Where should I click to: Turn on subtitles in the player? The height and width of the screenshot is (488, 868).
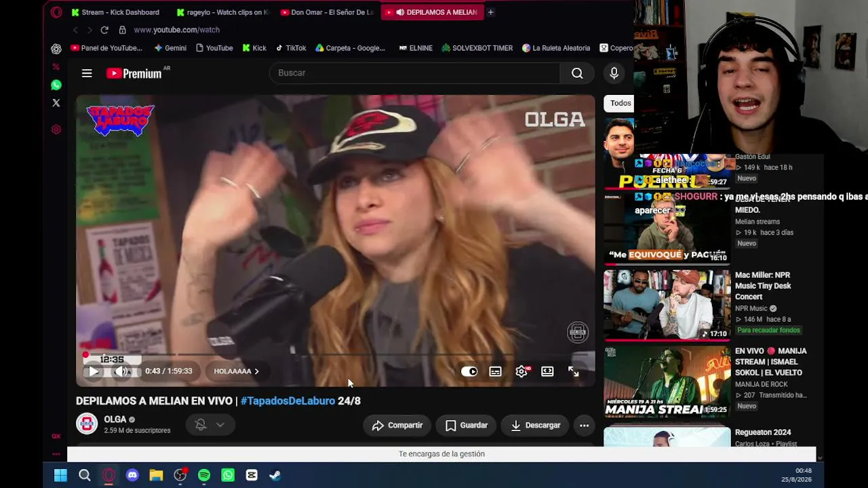496,371
